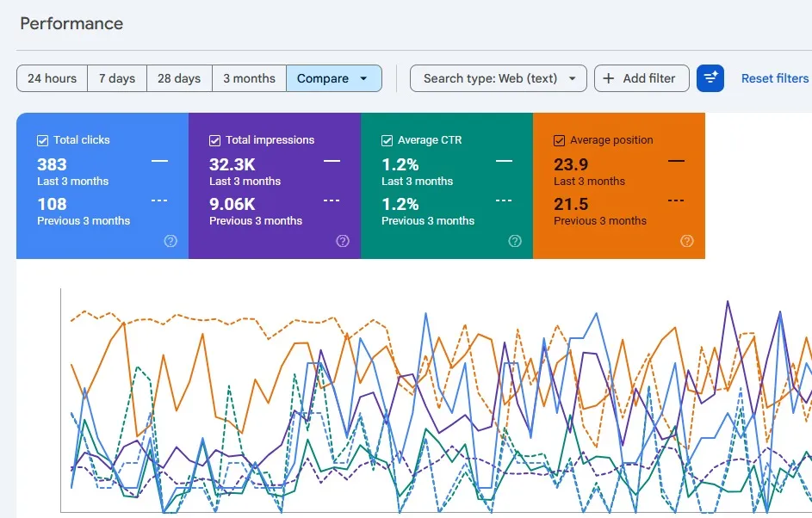This screenshot has height=518, width=812.
Task: Click dashed line legend on Total clicks card
Action: tap(159, 200)
